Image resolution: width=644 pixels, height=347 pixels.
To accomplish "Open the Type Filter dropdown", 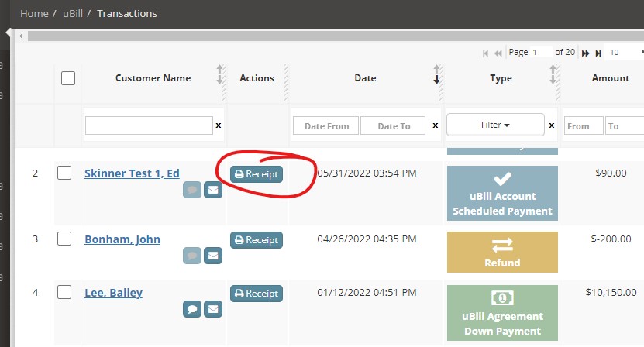I will click(x=495, y=125).
